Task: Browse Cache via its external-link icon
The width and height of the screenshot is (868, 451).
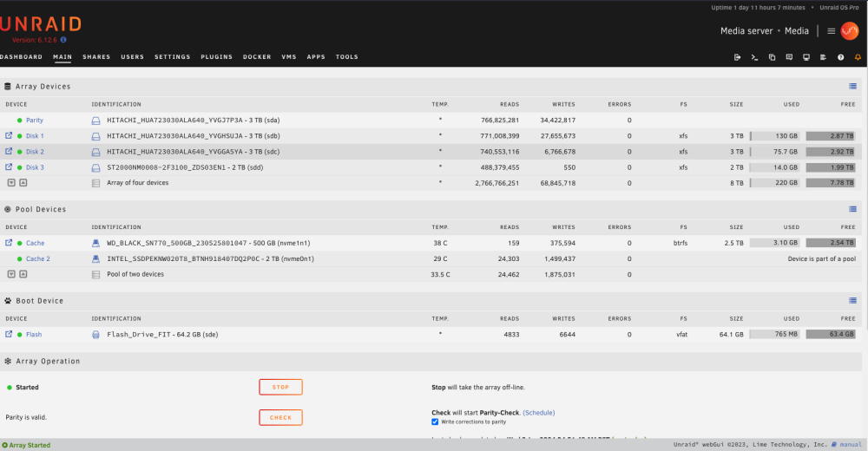Action: (9, 242)
